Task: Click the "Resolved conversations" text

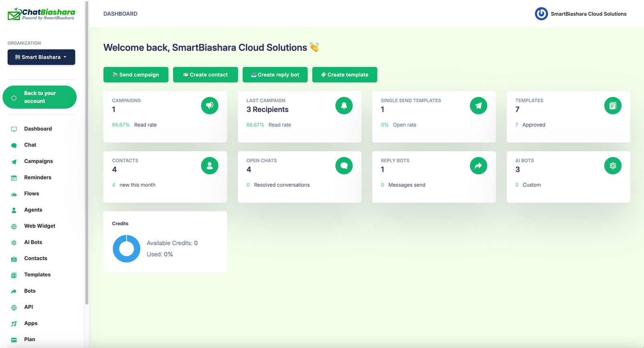Action: [282, 185]
